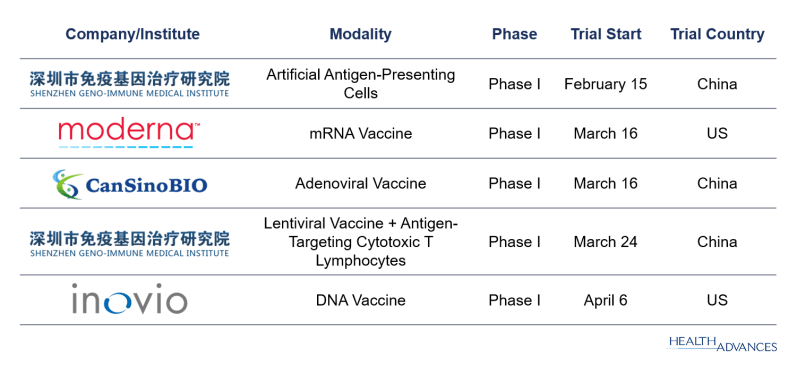Click the Lentiviral Vaccine modality cell
The image size is (797, 365).
click(x=360, y=242)
